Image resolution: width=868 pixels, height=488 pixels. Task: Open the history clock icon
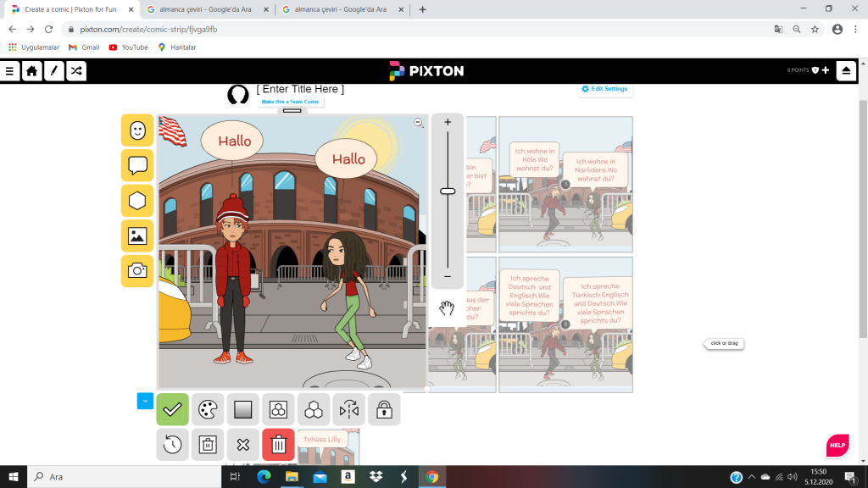click(172, 445)
